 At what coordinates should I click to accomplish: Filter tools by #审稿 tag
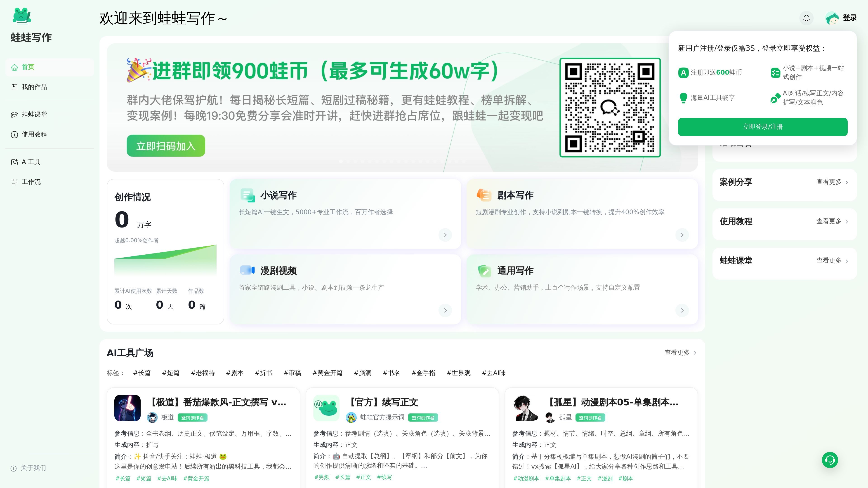[292, 373]
